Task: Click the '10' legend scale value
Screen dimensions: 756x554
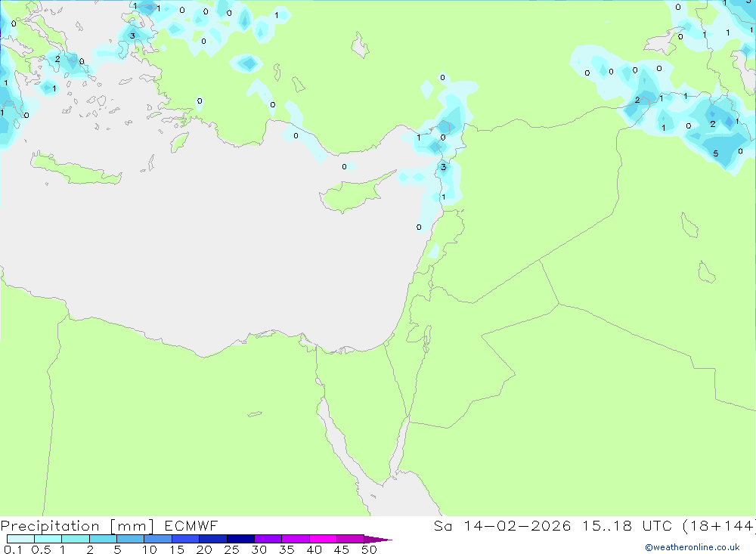Action: point(150,549)
